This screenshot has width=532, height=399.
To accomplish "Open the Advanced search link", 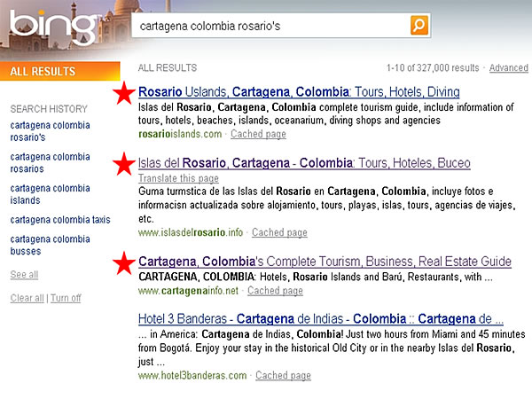I will coord(508,68).
